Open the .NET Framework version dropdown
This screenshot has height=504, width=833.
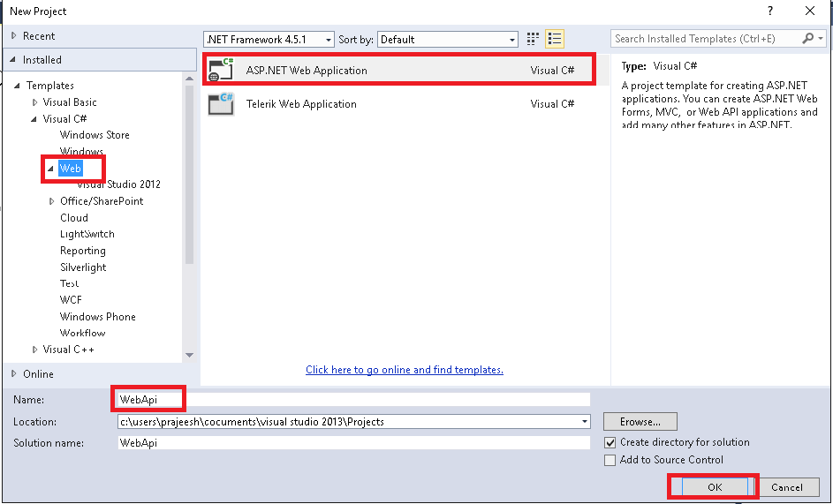(269, 40)
